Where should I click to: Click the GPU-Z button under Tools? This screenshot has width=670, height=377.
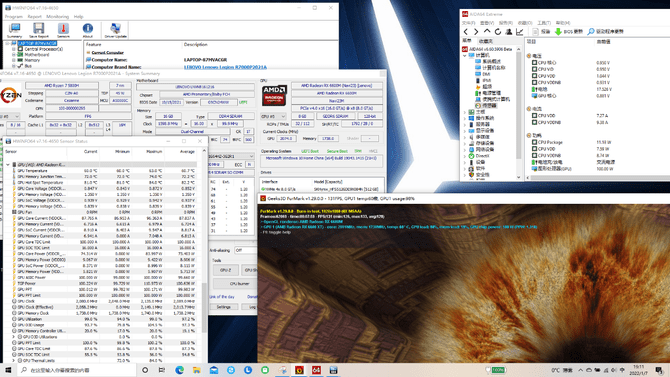[x=225, y=270]
